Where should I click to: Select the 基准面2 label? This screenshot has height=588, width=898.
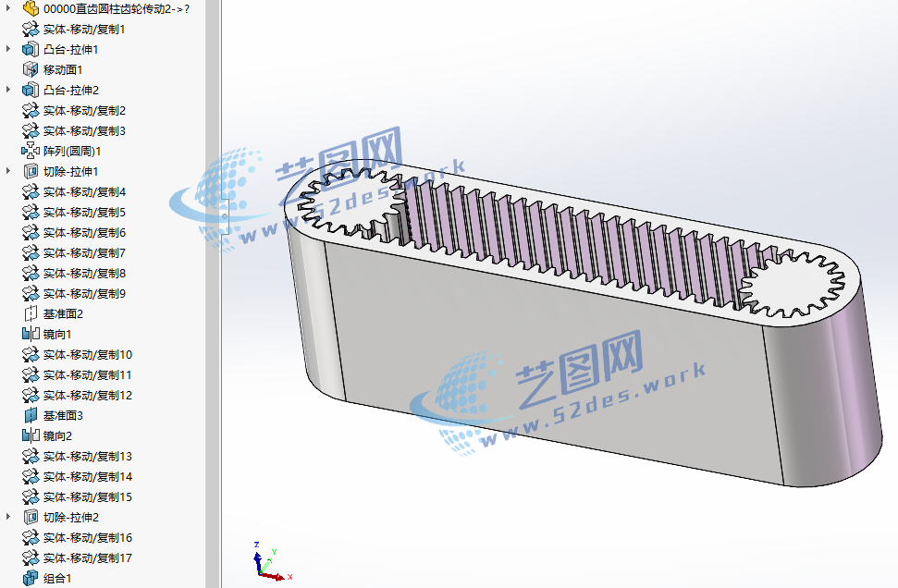tap(63, 313)
